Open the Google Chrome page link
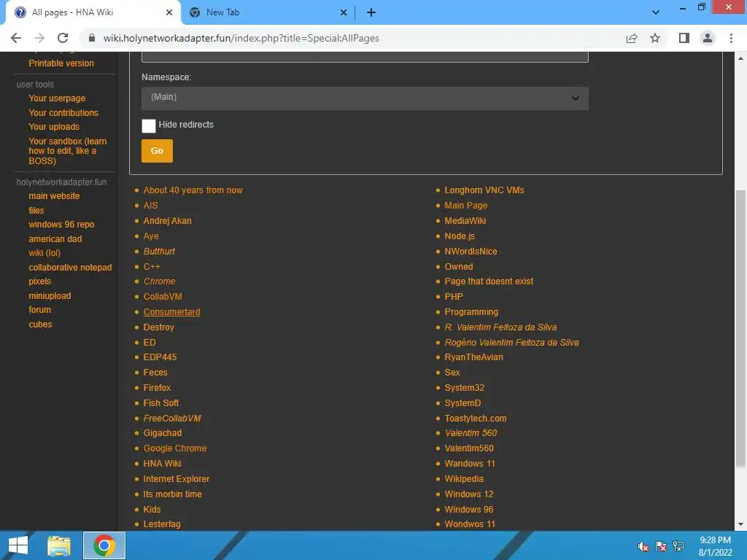 click(175, 448)
